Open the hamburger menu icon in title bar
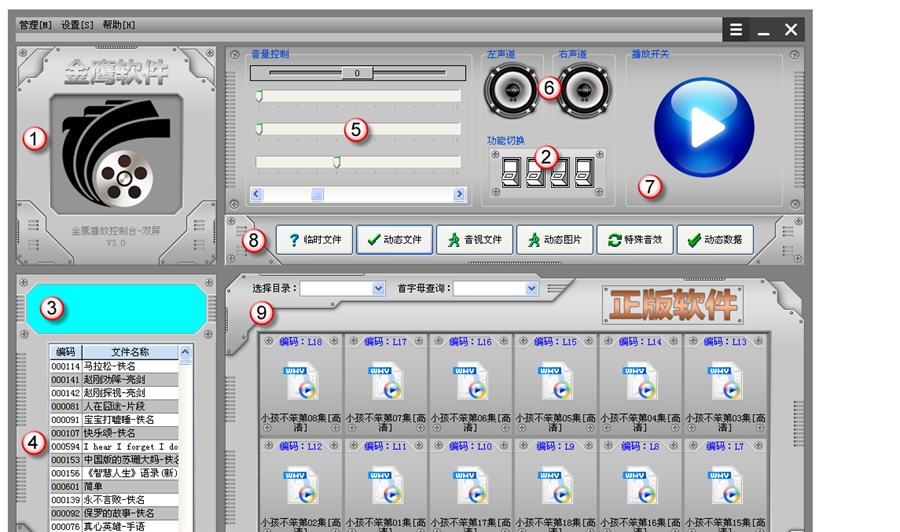Image resolution: width=900 pixels, height=532 pixels. pos(736,29)
